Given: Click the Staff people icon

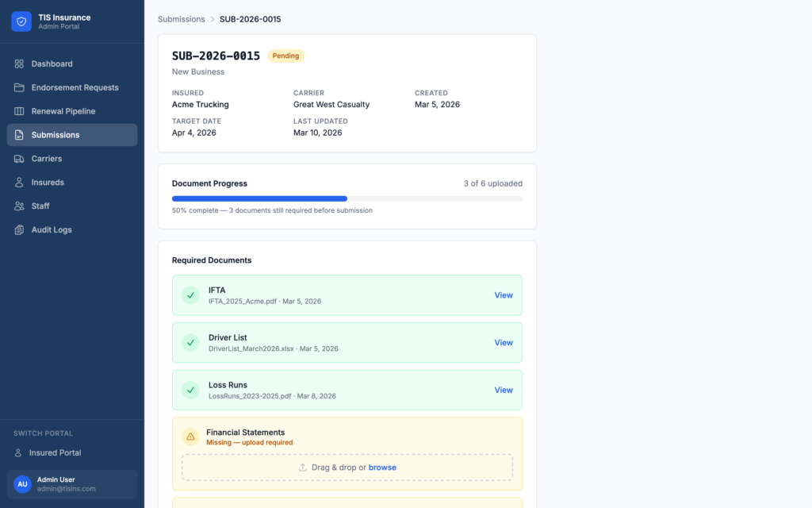Looking at the screenshot, I should click(19, 206).
